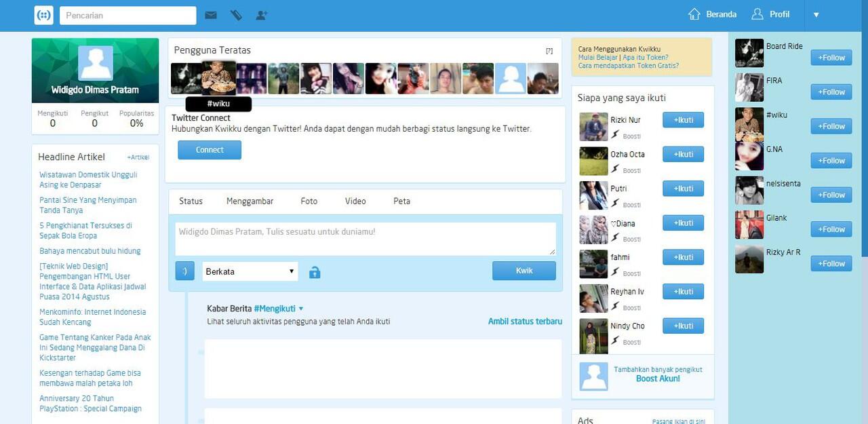This screenshot has width=868, height=424.
Task: Open article Pantai Sine Yang Menyimpan Tanda Tanya
Action: 88,205
